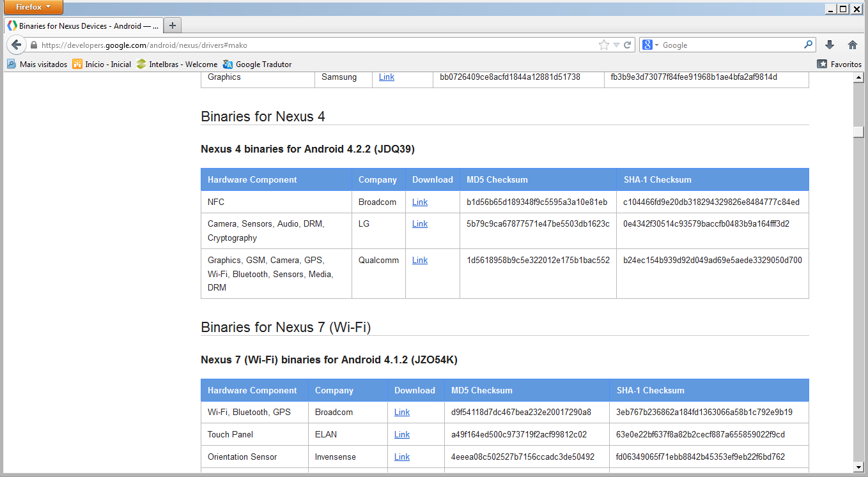Open the Downloads arrow icon
Viewport: 868px width, 477px height.
[830, 45]
